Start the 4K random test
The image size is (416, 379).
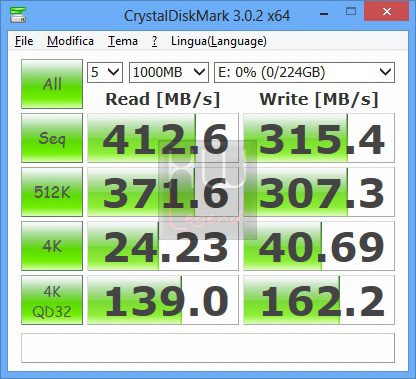(x=52, y=246)
